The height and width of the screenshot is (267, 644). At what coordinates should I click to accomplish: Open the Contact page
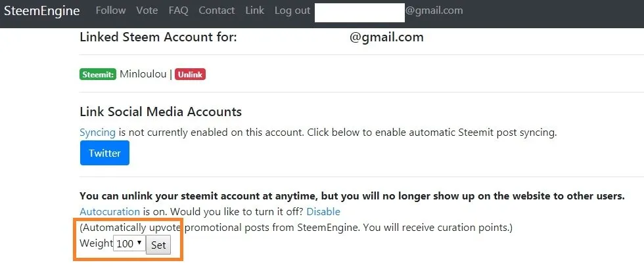[216, 10]
